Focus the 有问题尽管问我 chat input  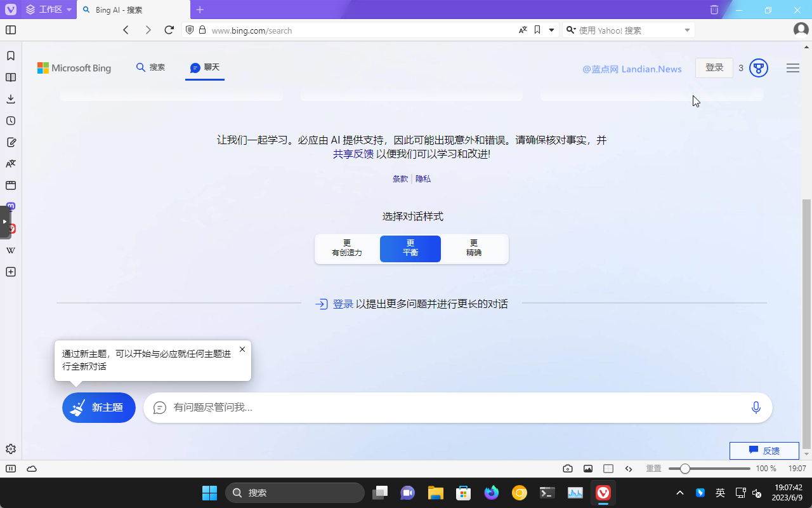click(x=457, y=408)
